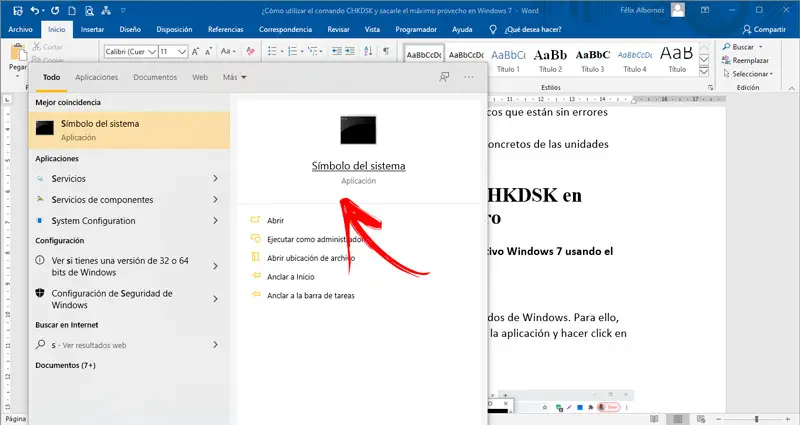Select the Aplicaciones search filter tab
800x425 pixels.
pyautogui.click(x=96, y=77)
